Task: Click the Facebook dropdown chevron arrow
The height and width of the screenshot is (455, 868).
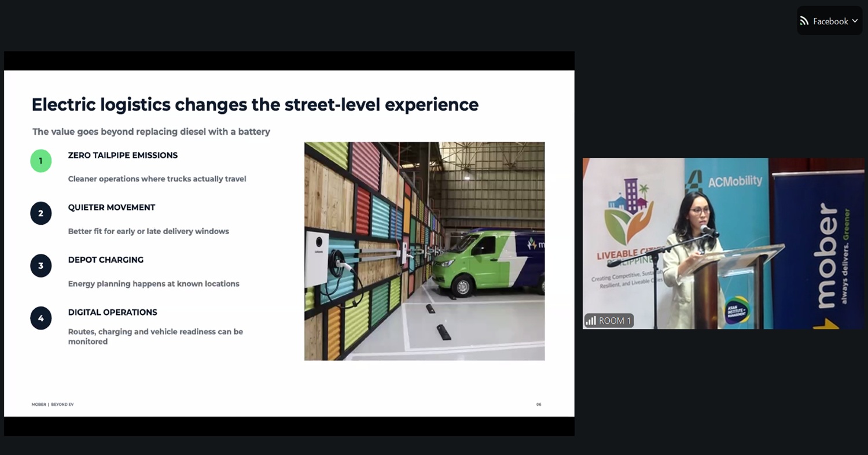Action: (855, 21)
